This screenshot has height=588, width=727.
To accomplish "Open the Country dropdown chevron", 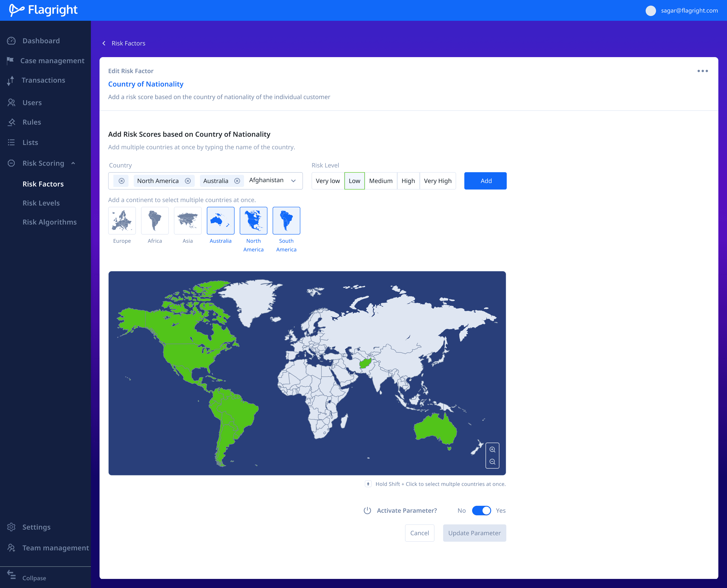I will point(293,181).
